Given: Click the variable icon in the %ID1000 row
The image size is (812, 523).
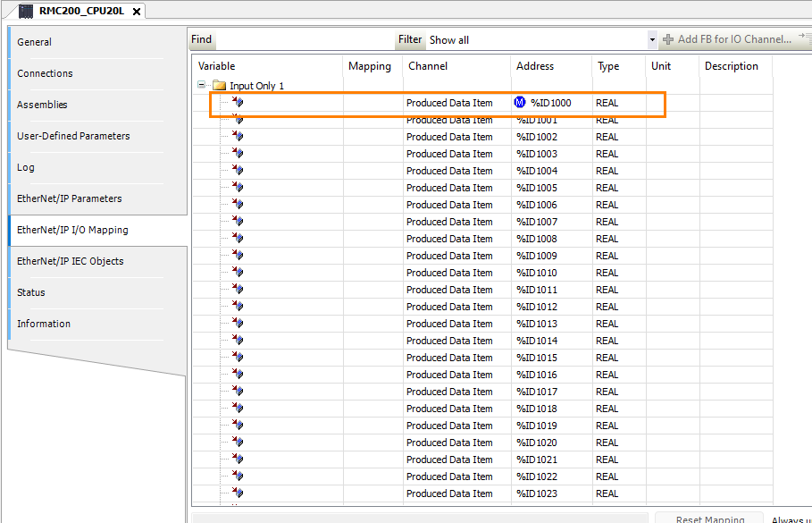Looking at the screenshot, I should click(x=238, y=103).
